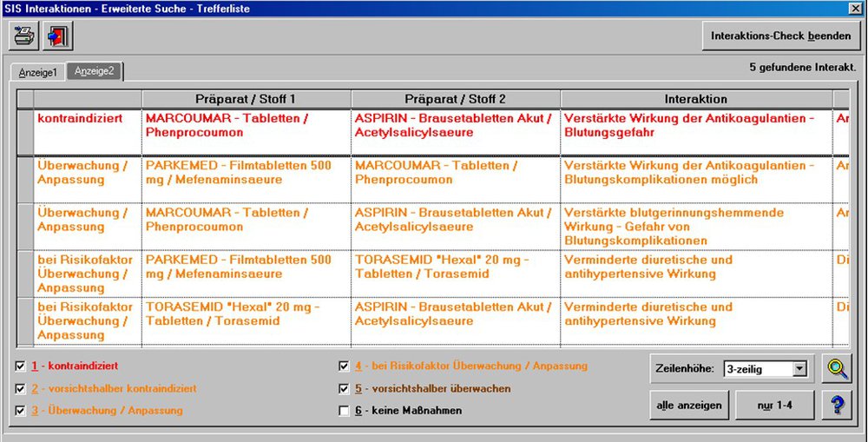Open help with the question mark icon
The width and height of the screenshot is (868, 442).
point(838,405)
